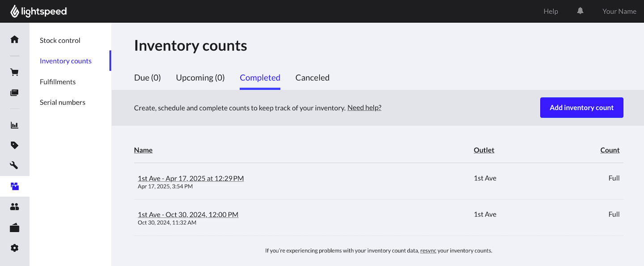Open the gear Setup icon

[15, 248]
